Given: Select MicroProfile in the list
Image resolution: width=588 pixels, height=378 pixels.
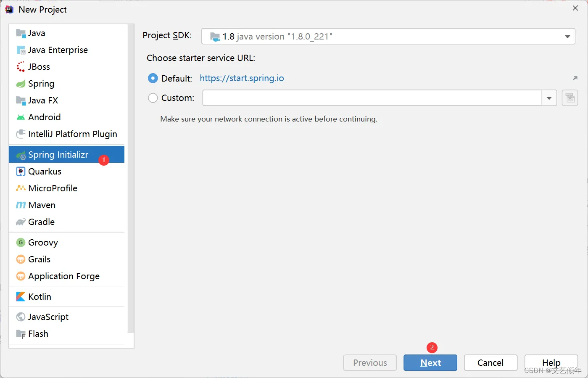Looking at the screenshot, I should point(66,188).
